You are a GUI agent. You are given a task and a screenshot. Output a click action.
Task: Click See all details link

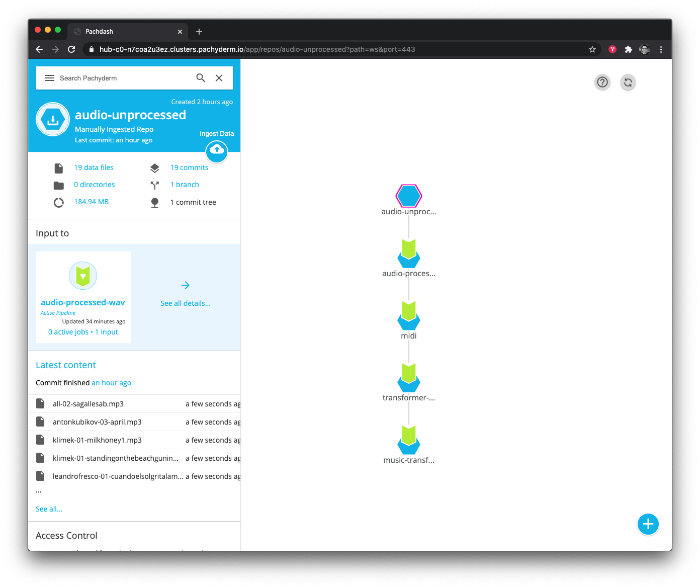[186, 303]
